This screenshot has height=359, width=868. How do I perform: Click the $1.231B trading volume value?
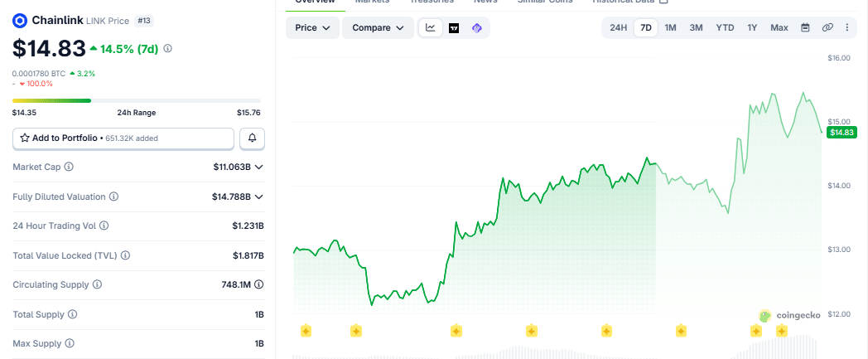(248, 226)
